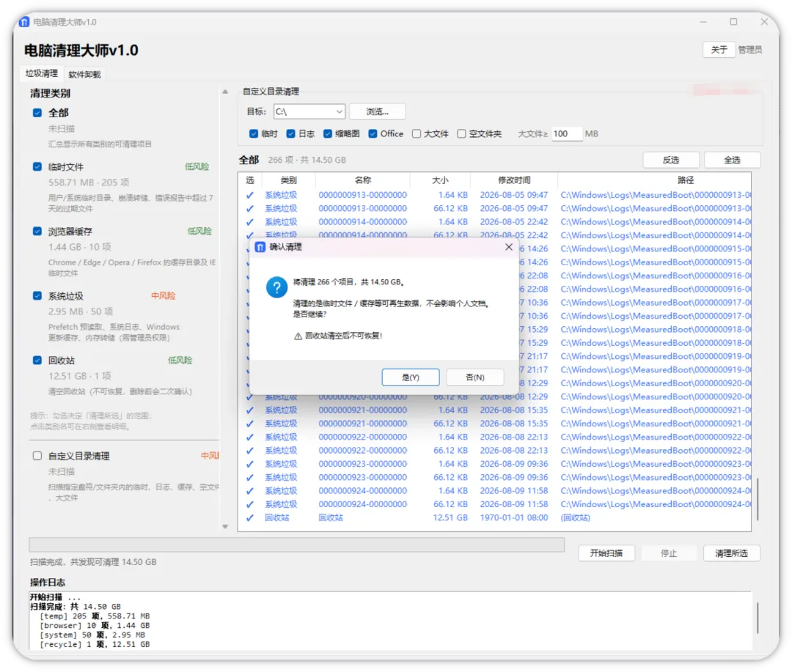Click the 中风险 label of 系统垃圾
The width and height of the screenshot is (792, 672).
(x=163, y=296)
